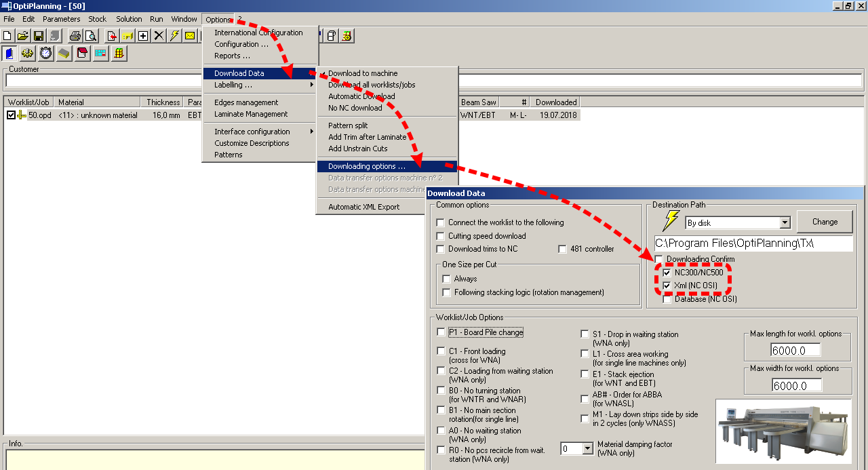Screen dimensions: 868x470
Task: Click the yellow label toolbar icon
Action: coord(127,35)
